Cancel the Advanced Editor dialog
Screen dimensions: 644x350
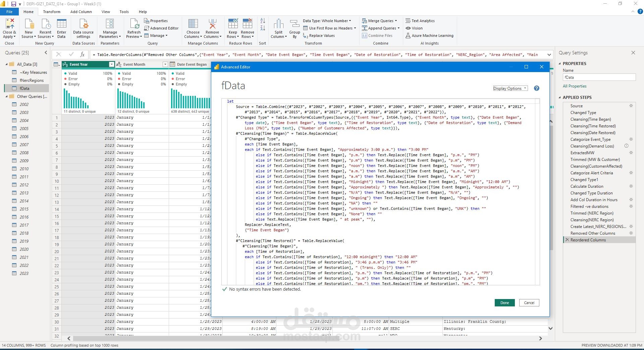[x=529, y=303]
